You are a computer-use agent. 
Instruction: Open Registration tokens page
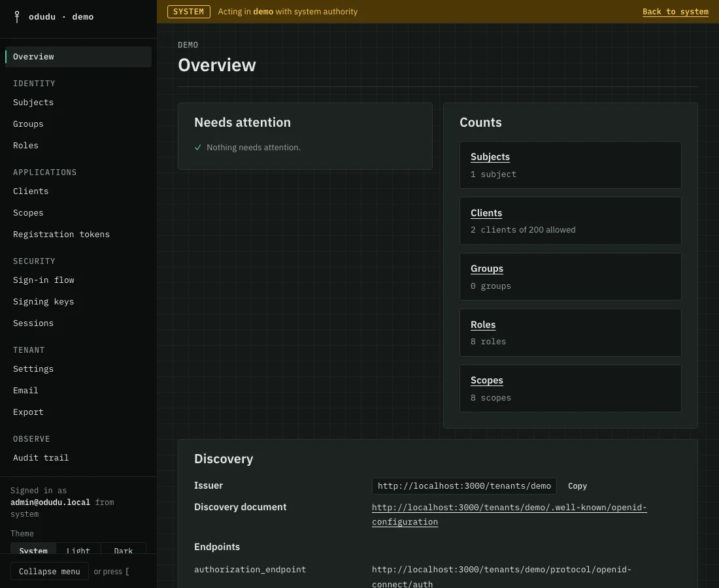[61, 234]
